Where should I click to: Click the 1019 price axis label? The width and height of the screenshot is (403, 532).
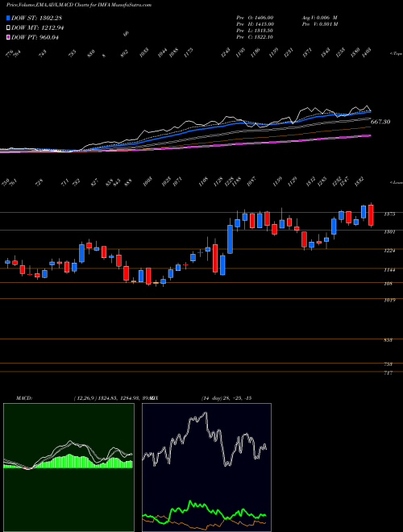388,301
